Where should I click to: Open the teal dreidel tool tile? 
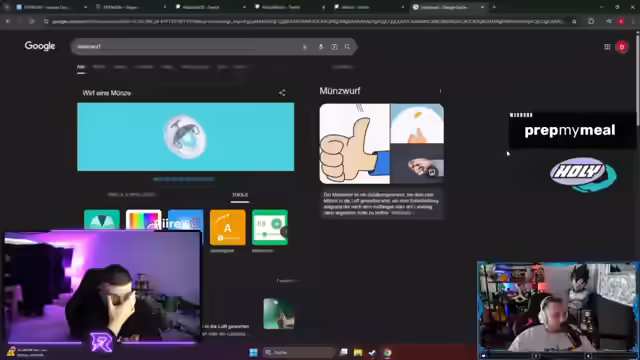pyautogui.click(x=102, y=220)
